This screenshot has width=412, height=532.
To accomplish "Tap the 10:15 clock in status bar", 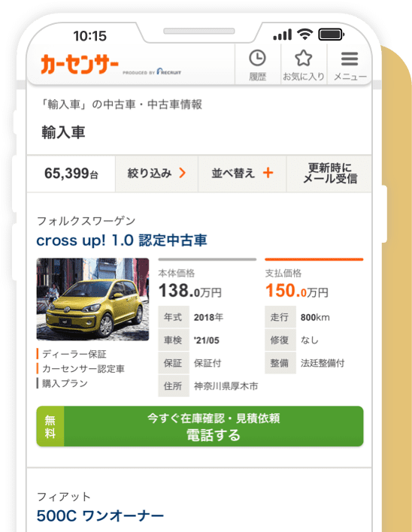I will (x=89, y=36).
